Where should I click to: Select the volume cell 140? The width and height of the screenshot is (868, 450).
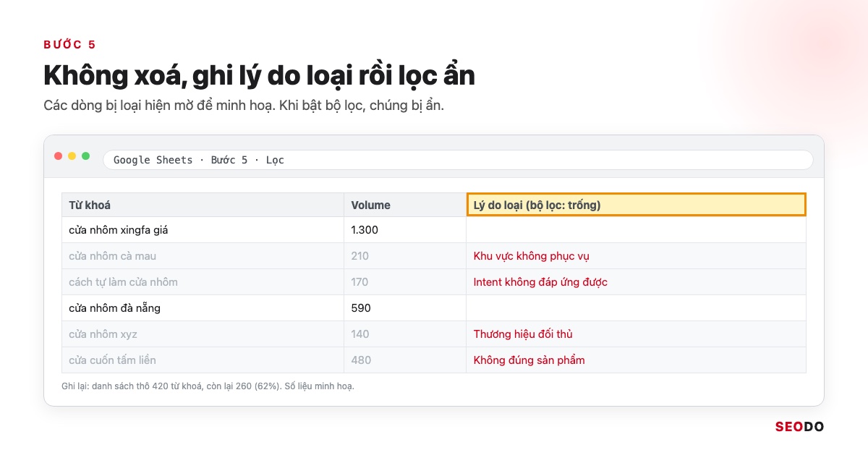click(x=405, y=334)
